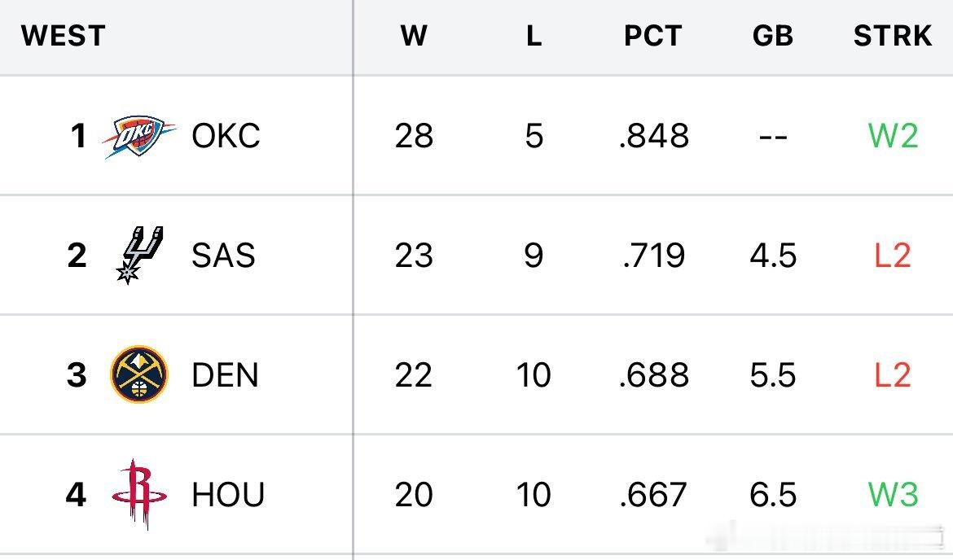Open the SAS team link

(223, 255)
